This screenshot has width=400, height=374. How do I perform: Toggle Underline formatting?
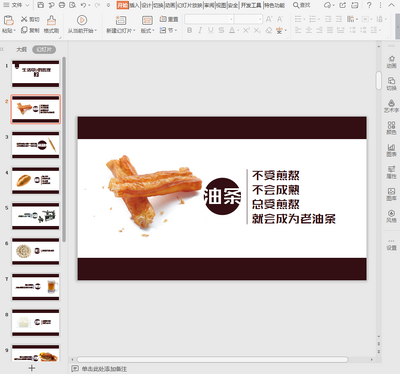tap(211, 30)
